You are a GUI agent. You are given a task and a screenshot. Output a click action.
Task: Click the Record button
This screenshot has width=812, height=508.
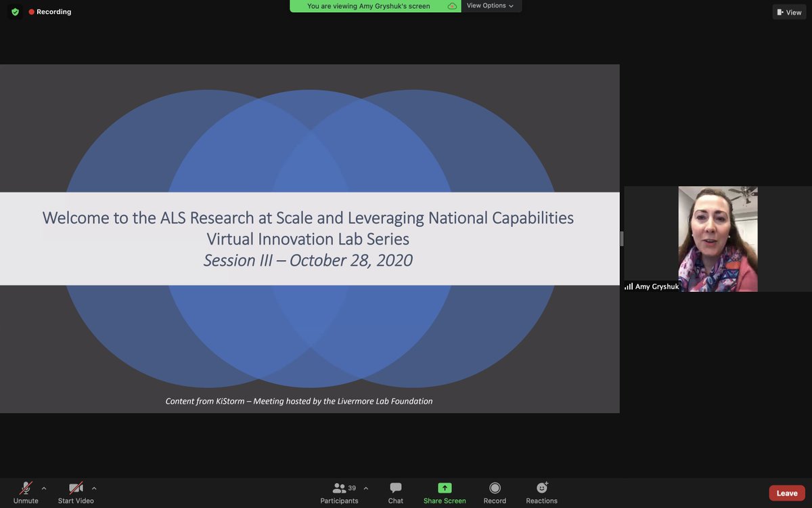coord(495,492)
